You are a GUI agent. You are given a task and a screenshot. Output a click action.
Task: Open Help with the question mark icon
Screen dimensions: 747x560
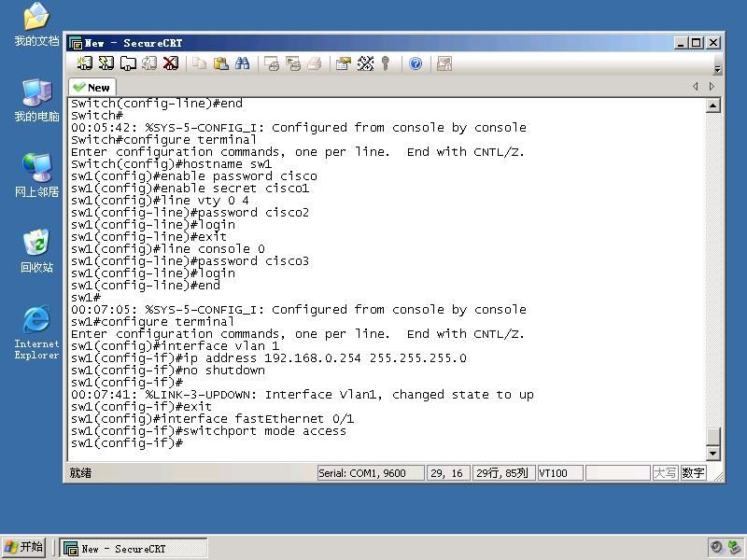tap(416, 63)
